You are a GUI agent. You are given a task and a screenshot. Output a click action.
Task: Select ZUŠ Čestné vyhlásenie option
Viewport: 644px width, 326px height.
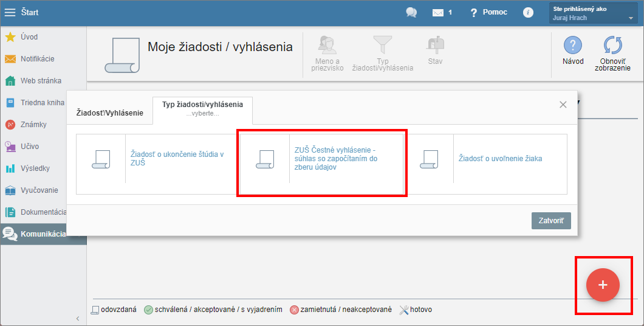pyautogui.click(x=321, y=164)
